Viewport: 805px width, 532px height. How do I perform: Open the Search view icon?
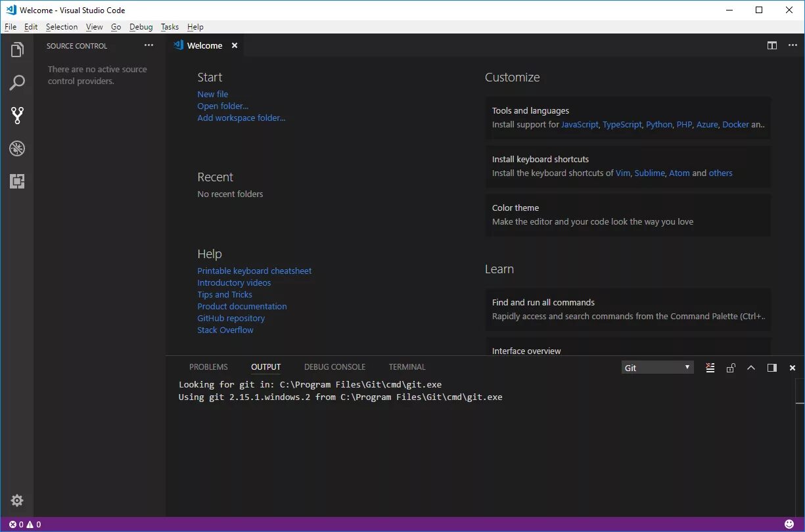(17, 83)
